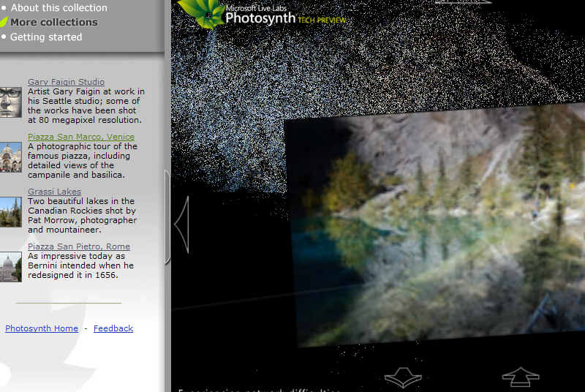Open the Feedback link
The width and height of the screenshot is (585, 392).
click(x=113, y=328)
